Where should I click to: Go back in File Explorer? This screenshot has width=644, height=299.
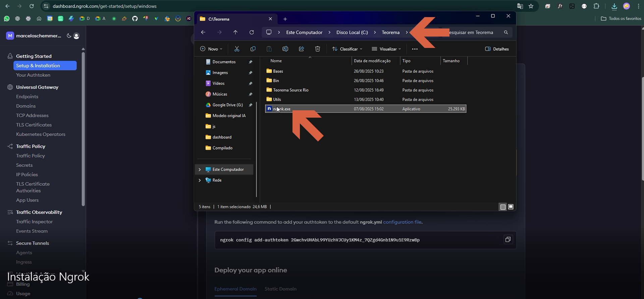[203, 32]
